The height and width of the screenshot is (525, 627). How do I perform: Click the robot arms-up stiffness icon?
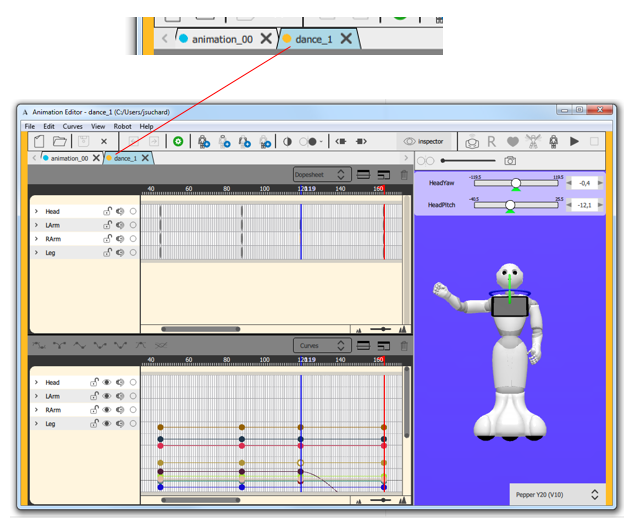(533, 141)
